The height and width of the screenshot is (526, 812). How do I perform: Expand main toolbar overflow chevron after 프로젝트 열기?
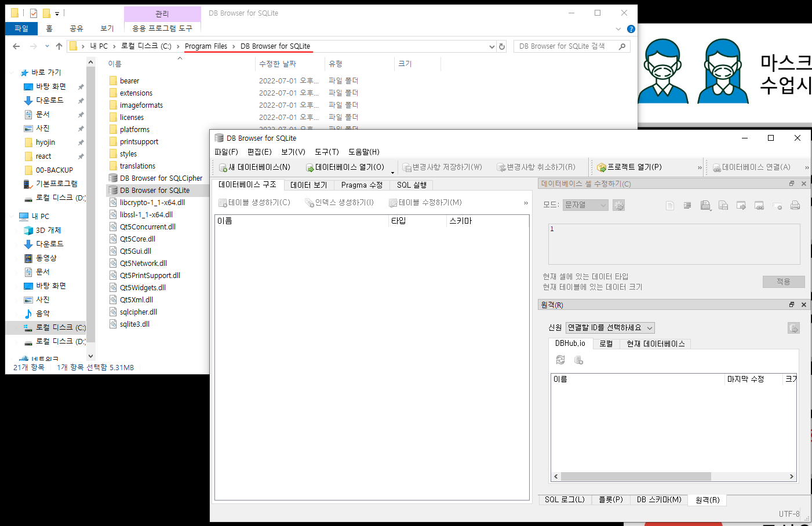point(700,168)
